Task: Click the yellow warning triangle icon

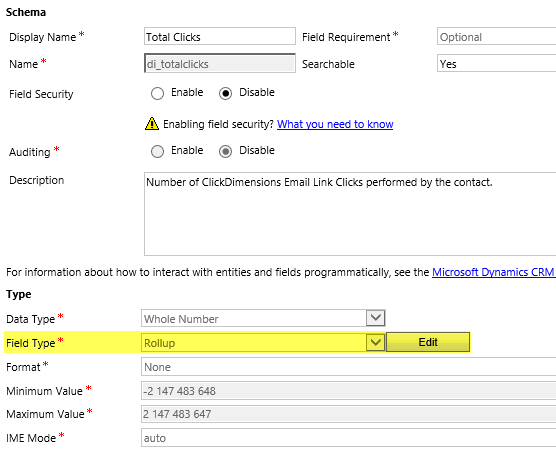Action: pyautogui.click(x=152, y=124)
